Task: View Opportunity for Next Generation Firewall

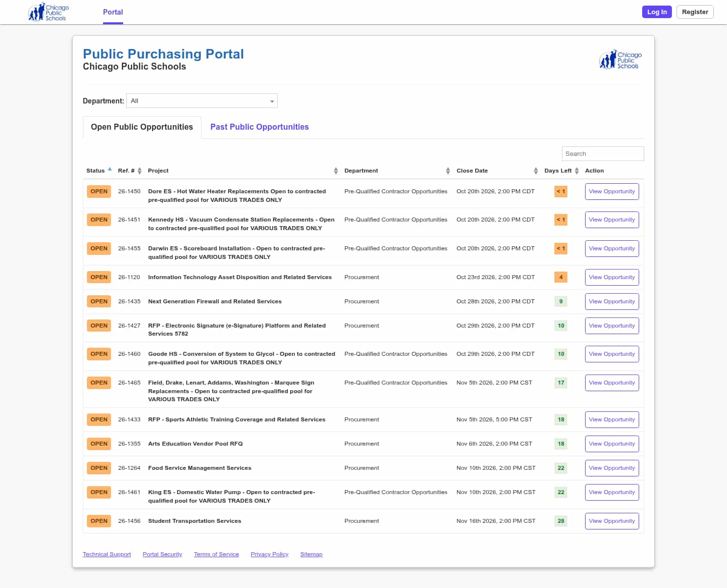Action: 612,302
